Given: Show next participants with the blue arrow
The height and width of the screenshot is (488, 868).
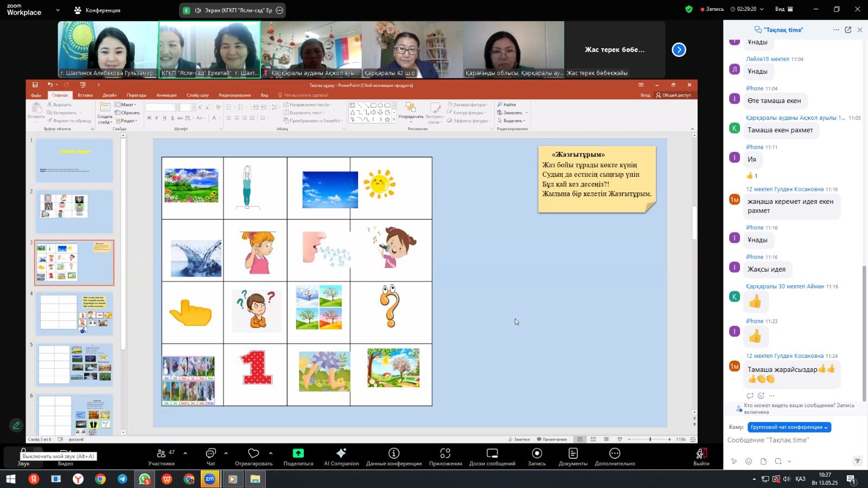Looking at the screenshot, I should (x=679, y=50).
